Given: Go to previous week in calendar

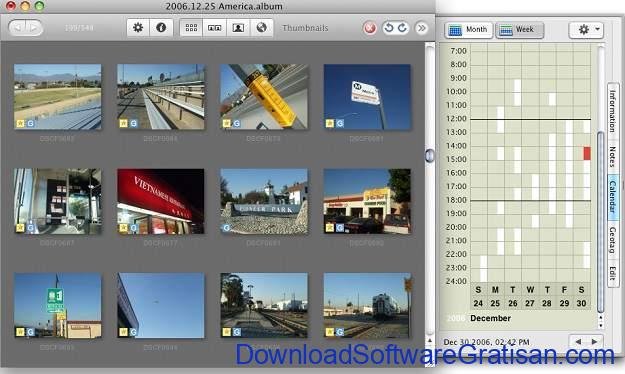Looking at the screenshot, I should coord(578,342).
